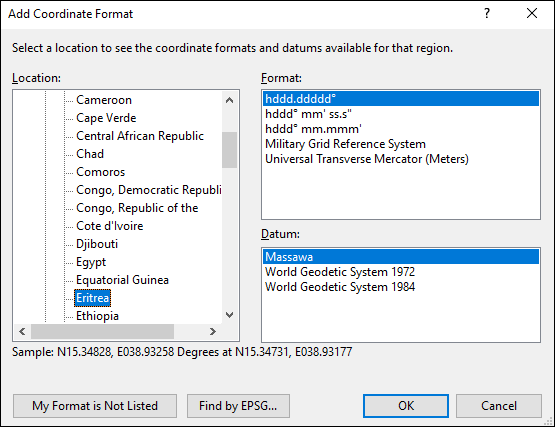Select World Geodetic System 1984 datum

tap(401, 287)
